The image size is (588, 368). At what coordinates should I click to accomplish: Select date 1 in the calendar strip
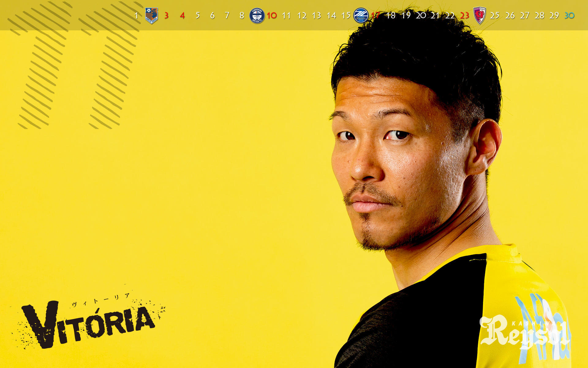(136, 15)
